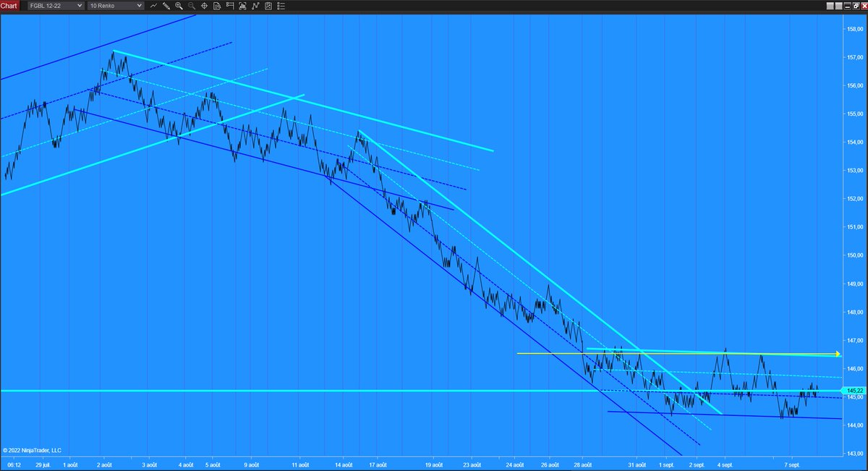
Task: Open the Data Series bars icon
Action: pyautogui.click(x=242, y=6)
